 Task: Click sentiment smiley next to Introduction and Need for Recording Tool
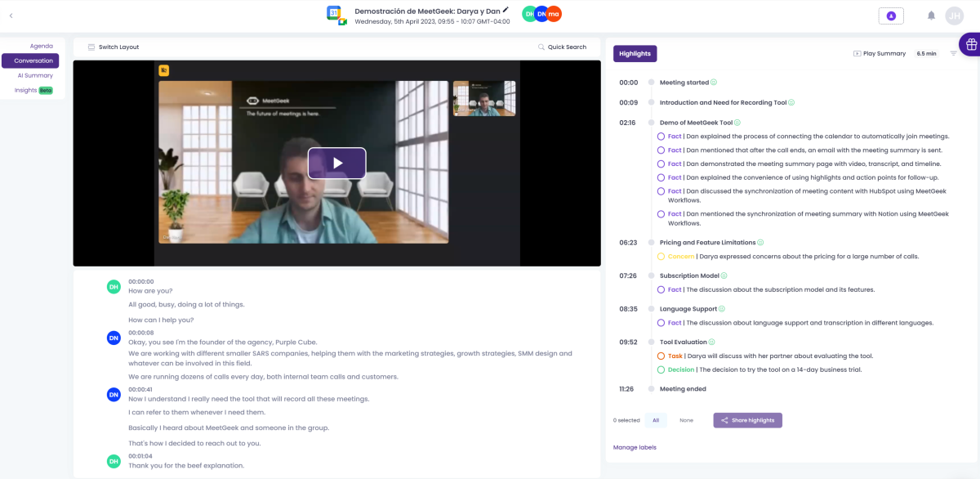[x=791, y=103]
